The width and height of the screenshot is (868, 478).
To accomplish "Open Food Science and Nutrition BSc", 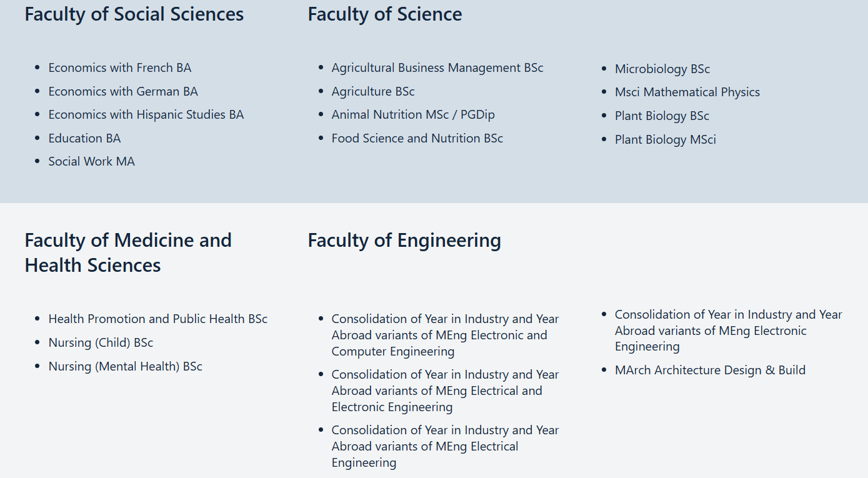I will click(417, 138).
